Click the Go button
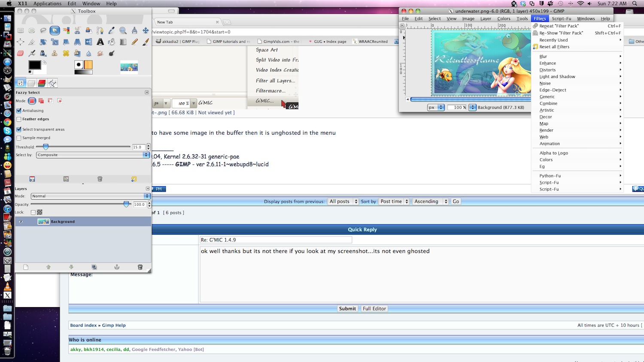 tap(456, 201)
